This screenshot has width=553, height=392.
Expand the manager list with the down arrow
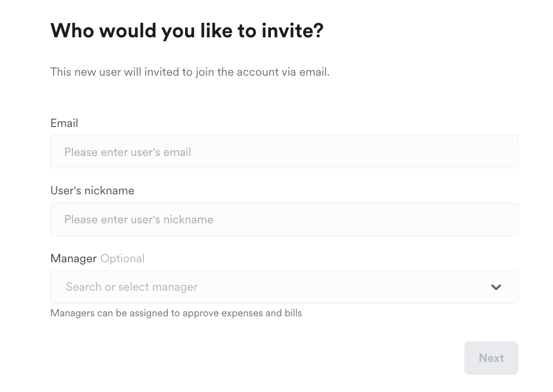pyautogui.click(x=496, y=287)
